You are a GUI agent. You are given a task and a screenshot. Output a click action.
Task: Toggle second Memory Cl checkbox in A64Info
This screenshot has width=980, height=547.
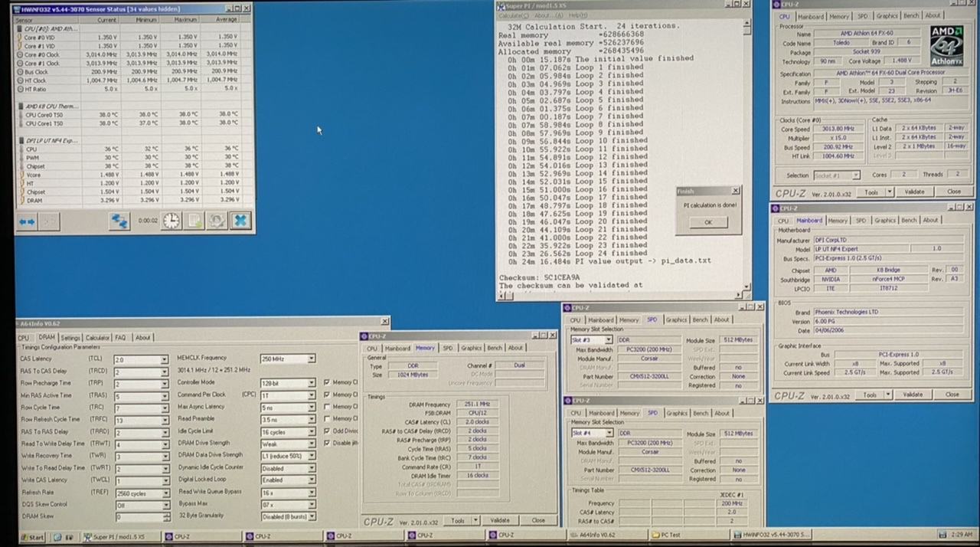tap(327, 395)
